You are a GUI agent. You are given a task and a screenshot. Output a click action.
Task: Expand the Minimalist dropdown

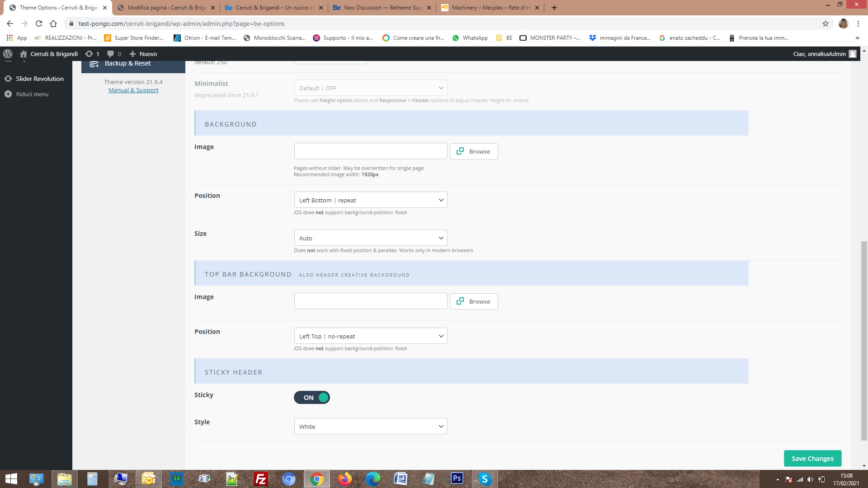[371, 88]
